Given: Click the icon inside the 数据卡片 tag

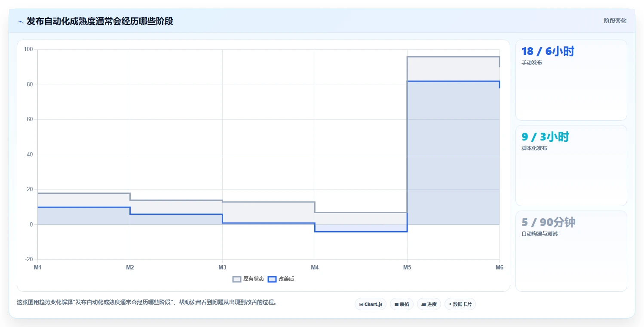Looking at the screenshot, I should click(450, 304).
